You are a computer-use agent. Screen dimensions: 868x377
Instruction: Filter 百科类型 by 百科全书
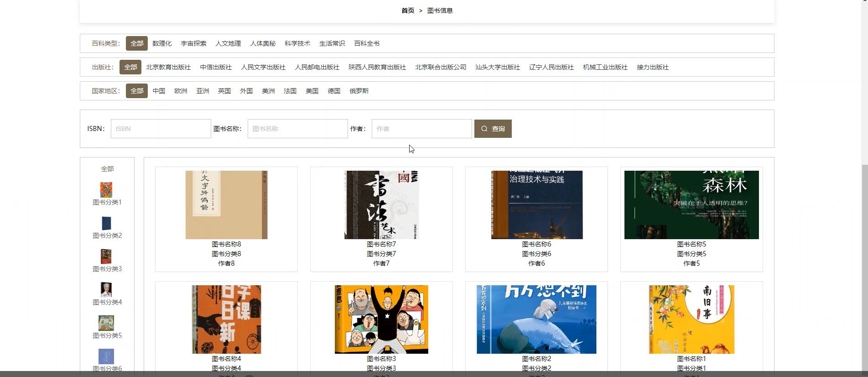(x=367, y=43)
